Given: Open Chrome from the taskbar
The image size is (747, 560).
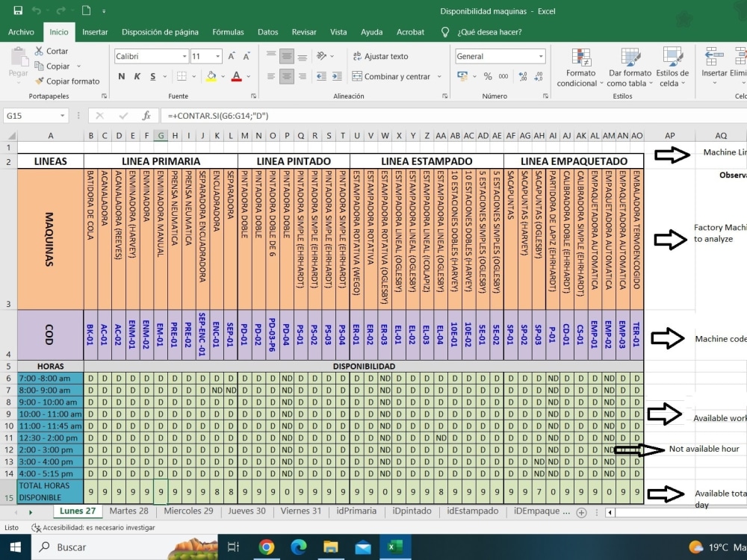Looking at the screenshot, I should pos(267,547).
